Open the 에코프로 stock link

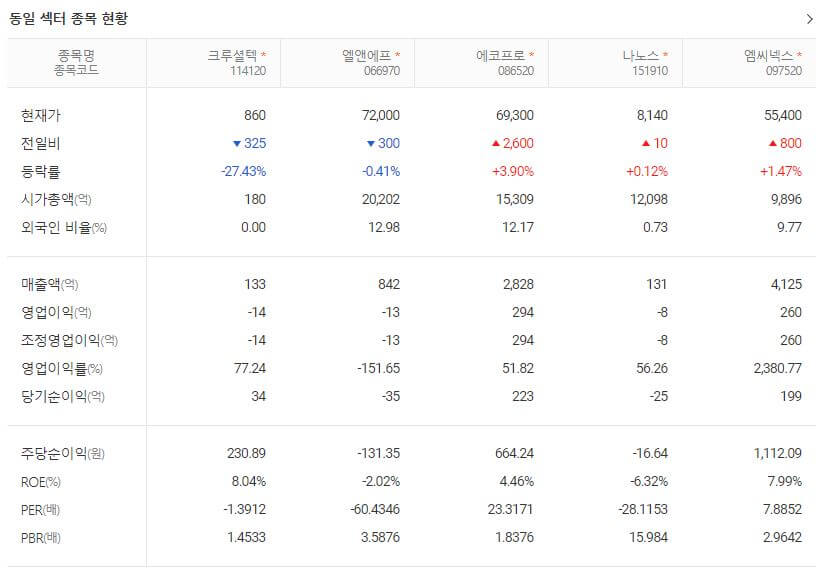coord(501,55)
